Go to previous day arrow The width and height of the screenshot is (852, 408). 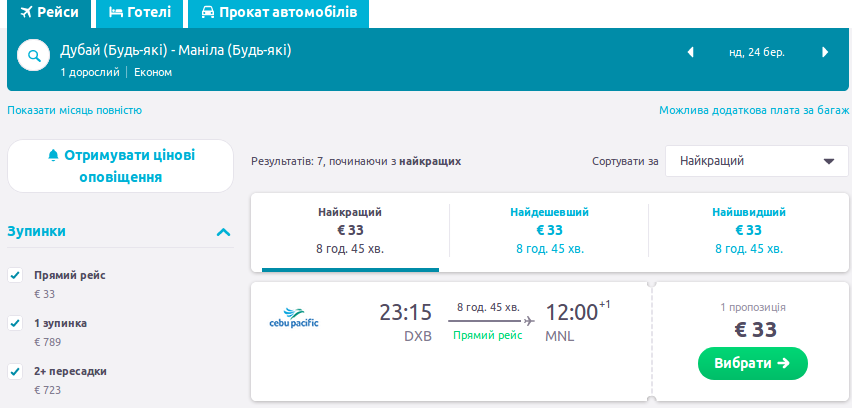[x=690, y=52]
